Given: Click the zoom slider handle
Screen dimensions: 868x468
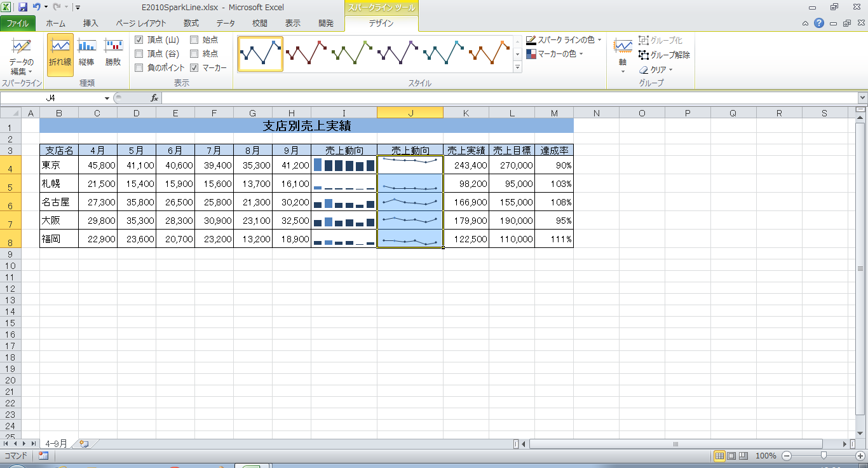Looking at the screenshot, I should (824, 455).
